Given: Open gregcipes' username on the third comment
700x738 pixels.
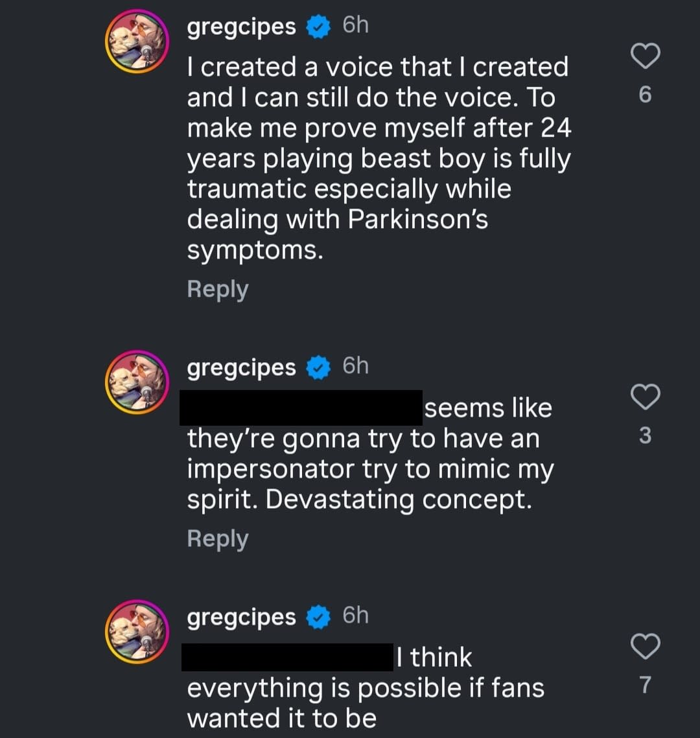Looking at the screenshot, I should click(240, 617).
